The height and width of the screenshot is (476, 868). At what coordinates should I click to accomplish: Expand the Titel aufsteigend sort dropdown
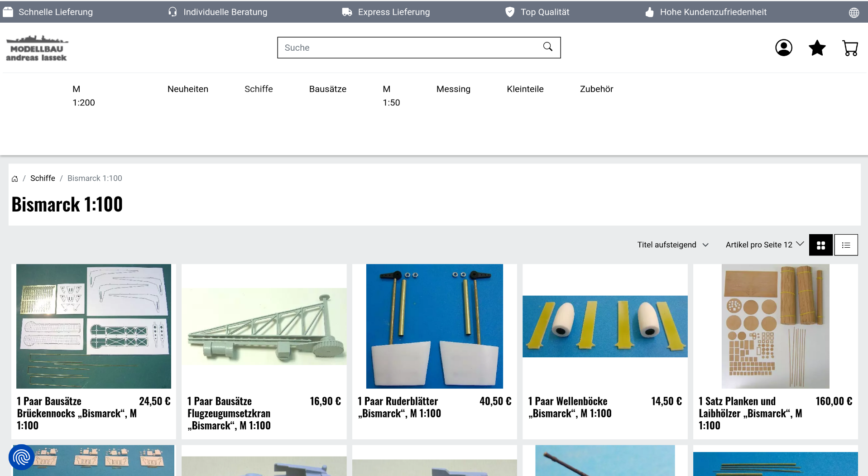tap(672, 245)
